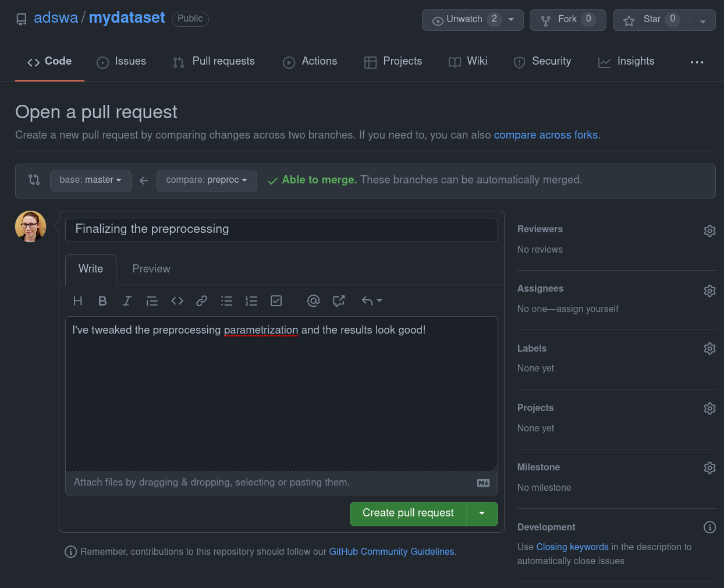Open the Issues tab
The width and height of the screenshot is (724, 588).
click(x=122, y=62)
